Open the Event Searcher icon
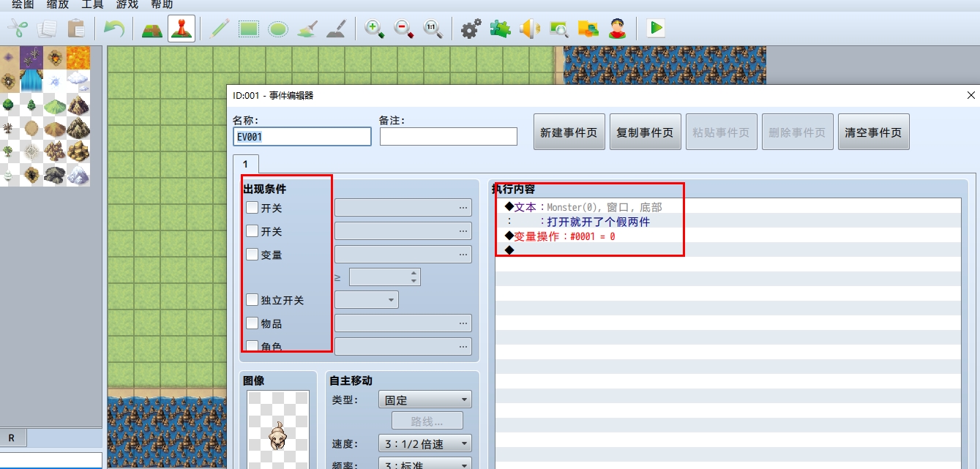Screen dimensions: 980x469 pos(558,29)
